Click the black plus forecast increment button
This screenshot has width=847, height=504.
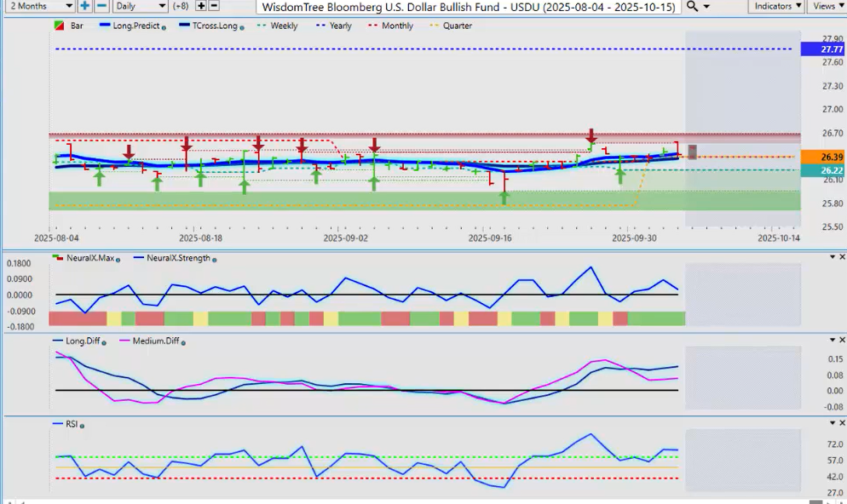point(201,6)
